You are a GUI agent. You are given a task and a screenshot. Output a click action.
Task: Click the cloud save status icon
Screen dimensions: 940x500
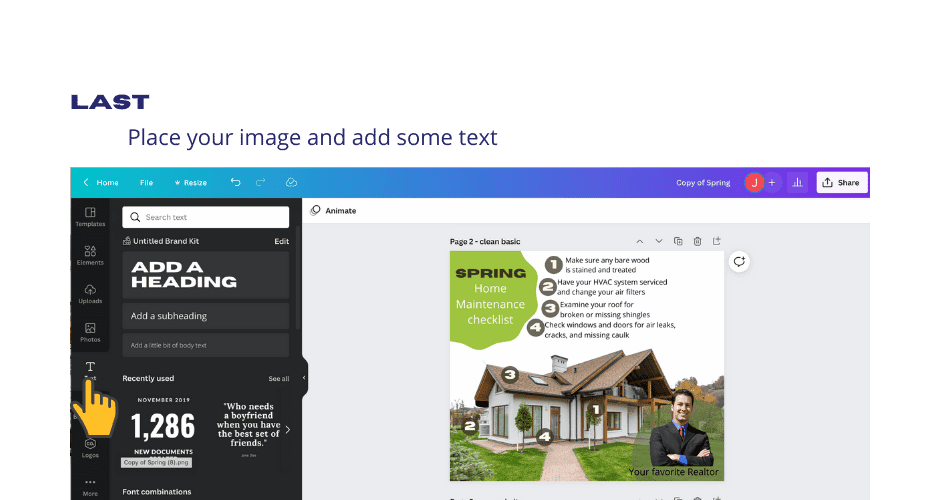[291, 182]
